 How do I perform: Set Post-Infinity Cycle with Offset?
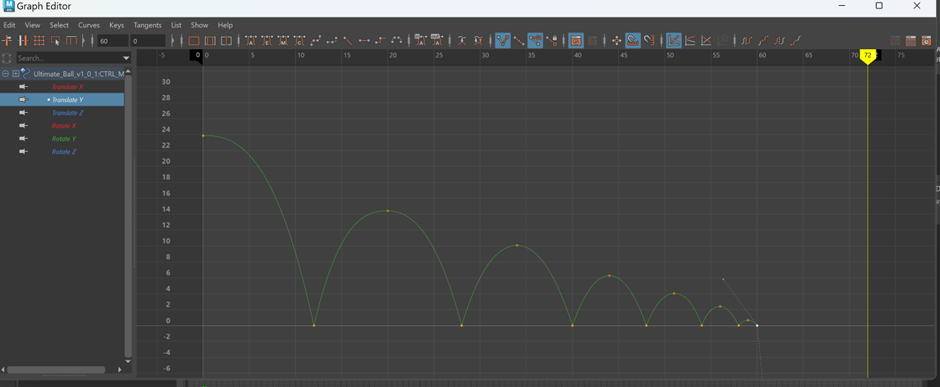[x=796, y=41]
